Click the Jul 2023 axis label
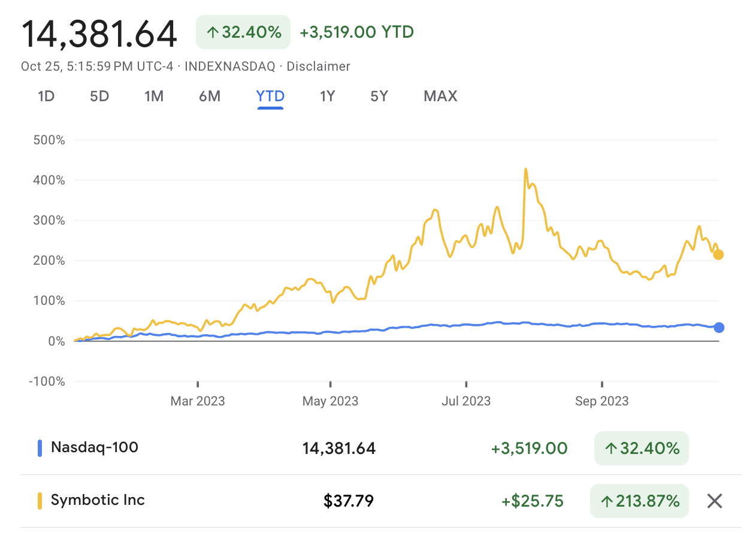 [466, 401]
